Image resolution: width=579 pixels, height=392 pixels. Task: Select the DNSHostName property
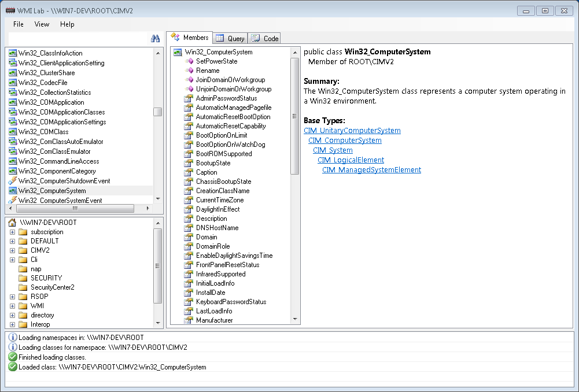pos(217,228)
